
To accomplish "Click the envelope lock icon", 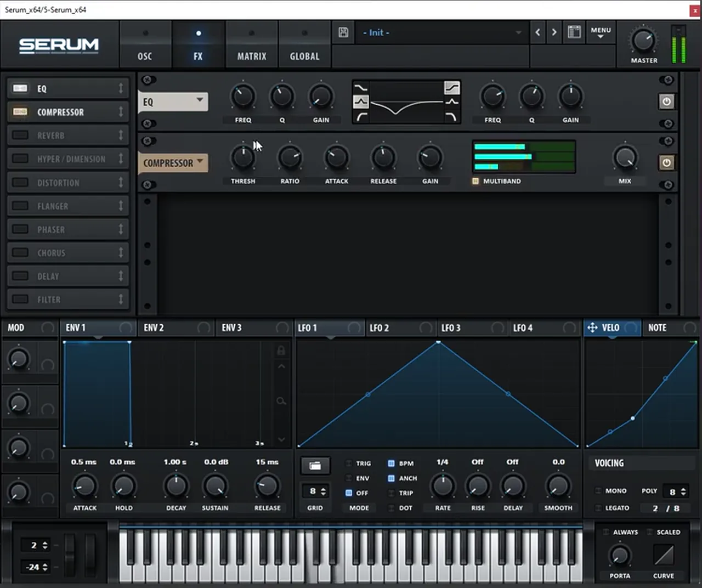I will (x=281, y=350).
